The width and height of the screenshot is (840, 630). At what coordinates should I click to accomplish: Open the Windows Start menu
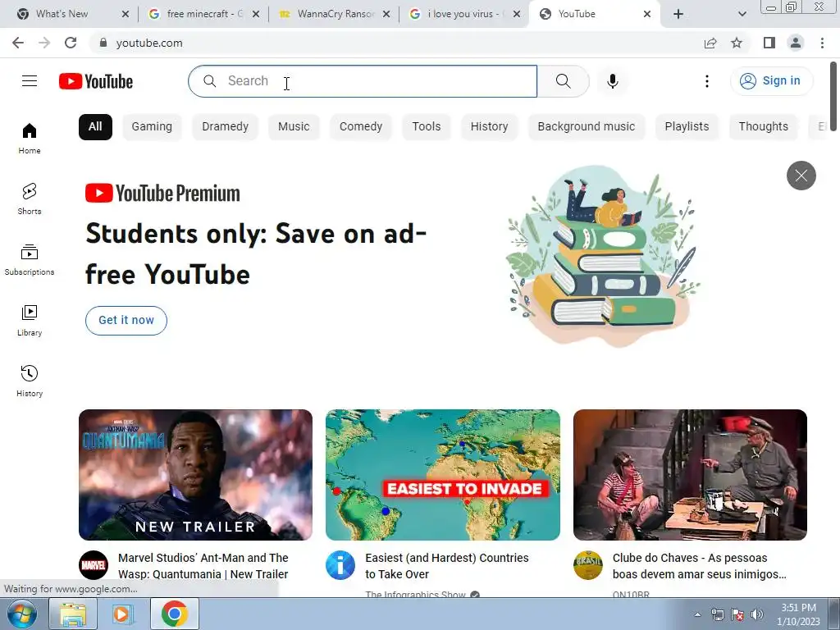pos(21,614)
